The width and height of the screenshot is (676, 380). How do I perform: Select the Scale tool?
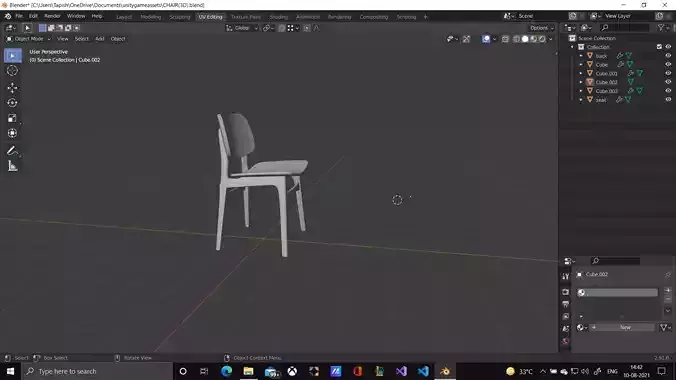[x=13, y=118]
